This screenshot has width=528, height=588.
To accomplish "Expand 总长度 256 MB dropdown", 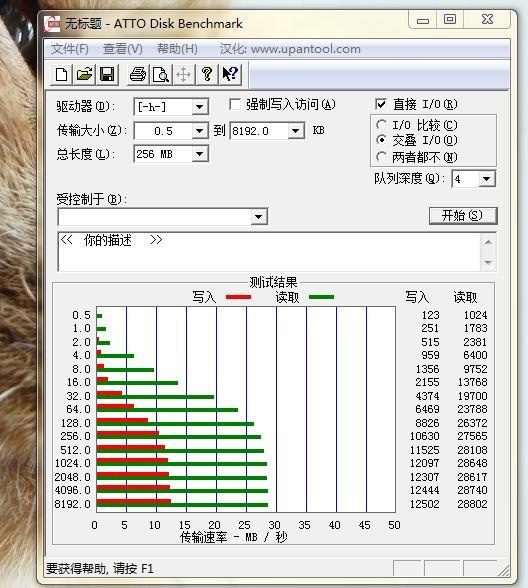I will 200,154.
